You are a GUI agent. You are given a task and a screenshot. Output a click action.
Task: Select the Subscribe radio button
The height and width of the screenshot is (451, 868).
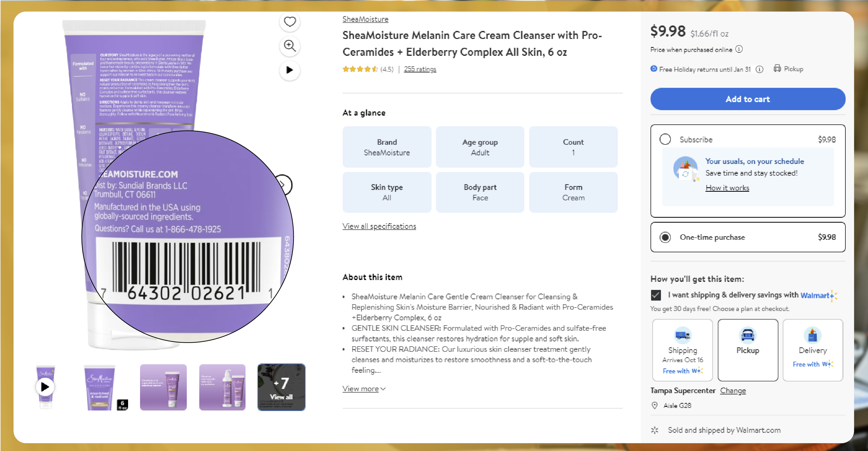[x=665, y=140]
